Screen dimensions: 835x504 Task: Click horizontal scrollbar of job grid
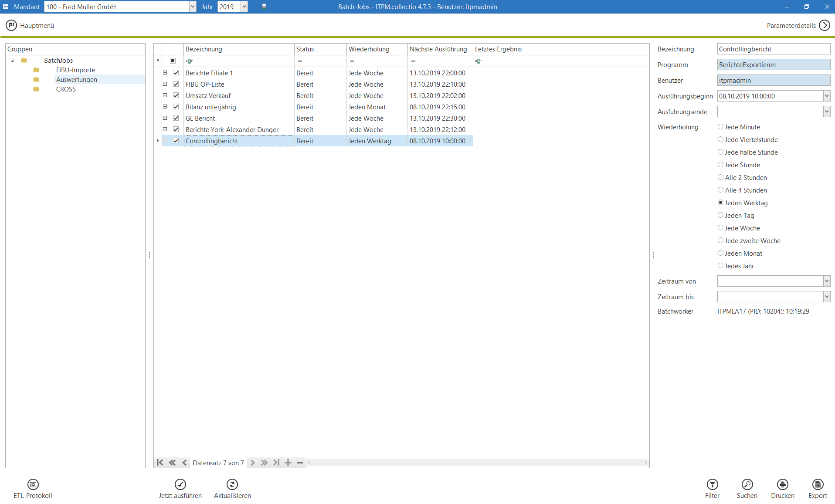tap(478, 463)
